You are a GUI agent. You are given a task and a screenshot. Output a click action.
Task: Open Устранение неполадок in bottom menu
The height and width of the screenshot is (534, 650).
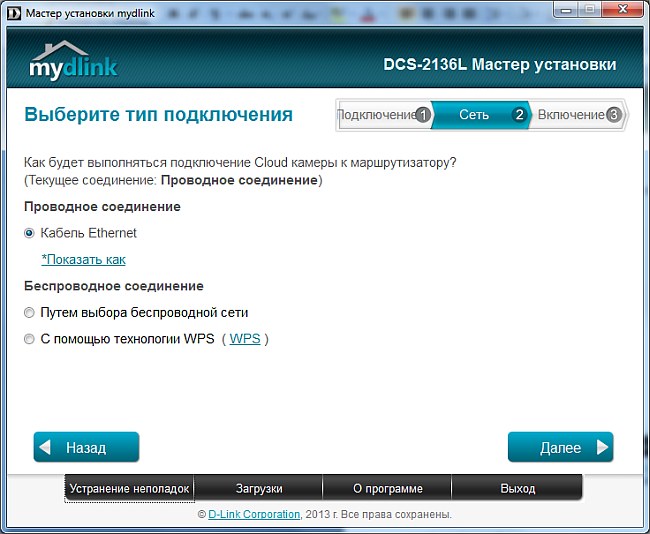(129, 488)
